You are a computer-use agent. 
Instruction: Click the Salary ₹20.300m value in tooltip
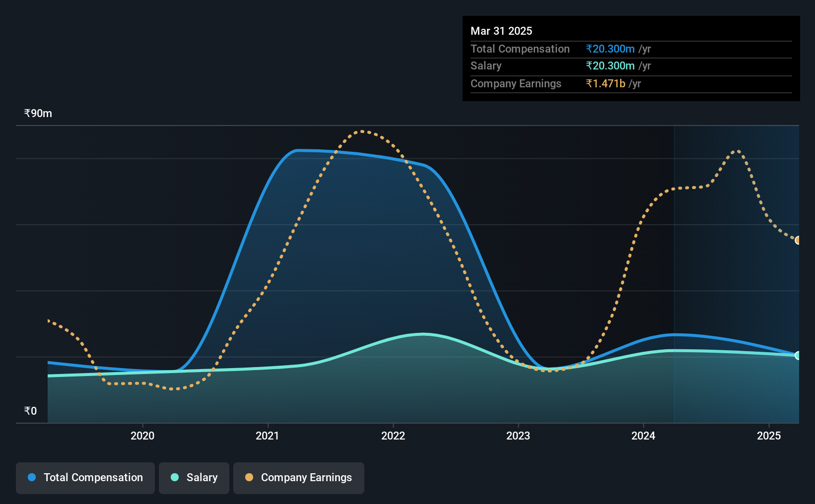click(611, 65)
